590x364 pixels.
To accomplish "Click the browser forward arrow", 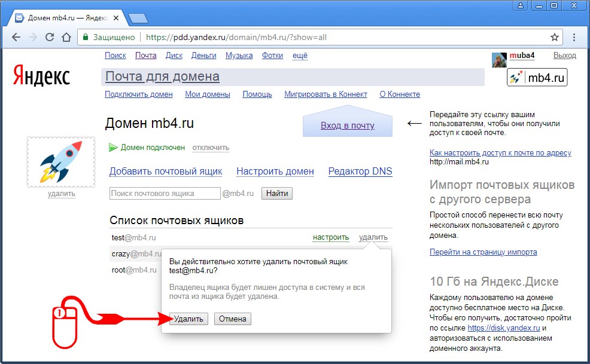I will click(33, 37).
